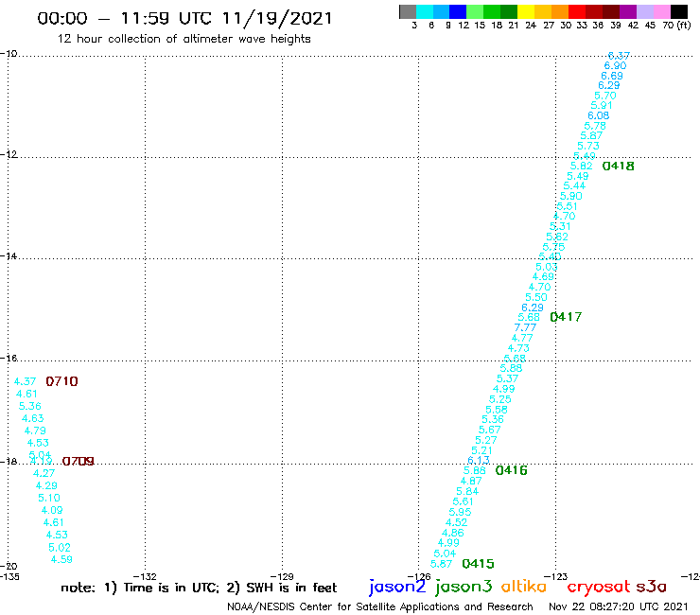Image resolution: width=700 pixels, height=615 pixels.
Task: Click the 4.52 wave height value
Action: 456,522
